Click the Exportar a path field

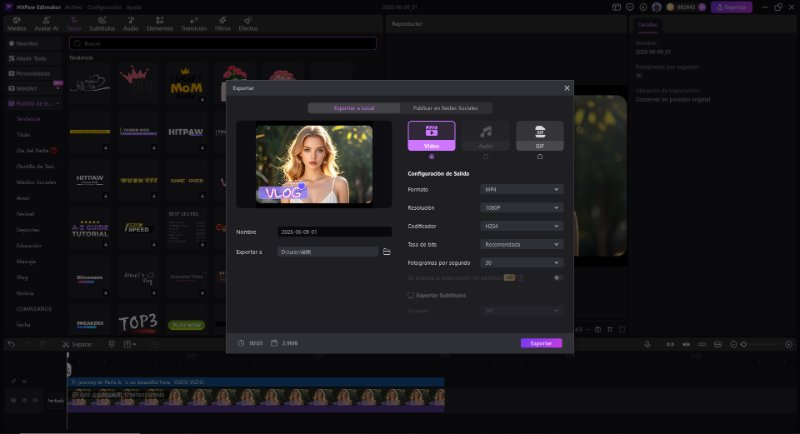click(328, 252)
